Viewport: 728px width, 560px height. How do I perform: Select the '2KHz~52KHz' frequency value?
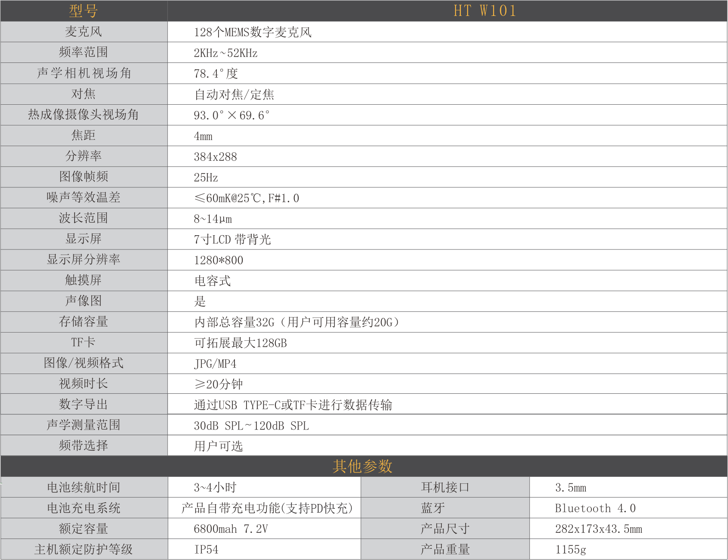[x=225, y=53]
